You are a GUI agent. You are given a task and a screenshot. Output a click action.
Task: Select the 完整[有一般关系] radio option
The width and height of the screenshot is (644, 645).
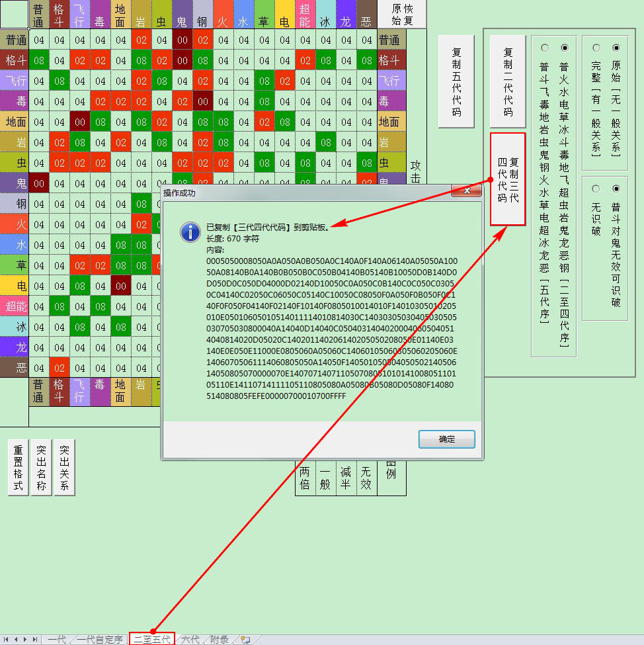[x=596, y=48]
